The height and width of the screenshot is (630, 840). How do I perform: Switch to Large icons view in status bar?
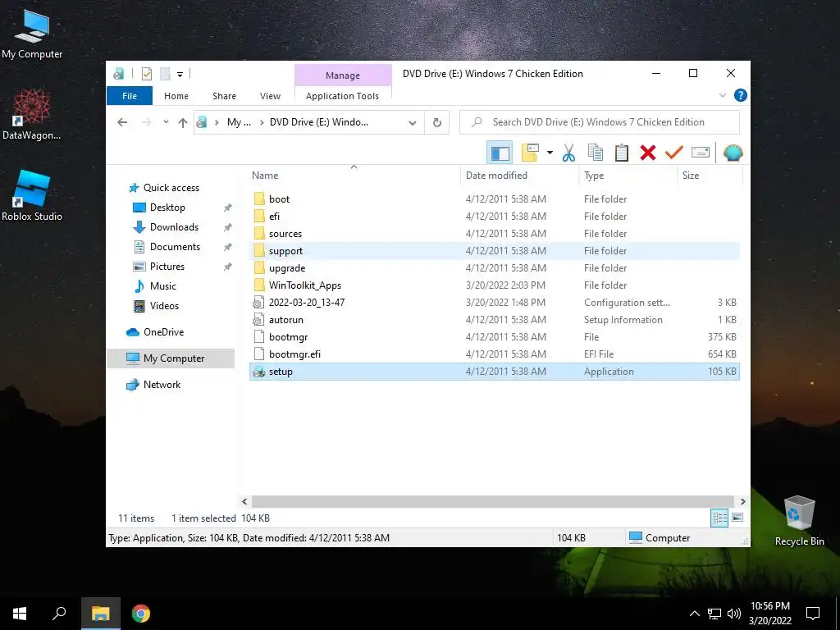click(x=737, y=518)
